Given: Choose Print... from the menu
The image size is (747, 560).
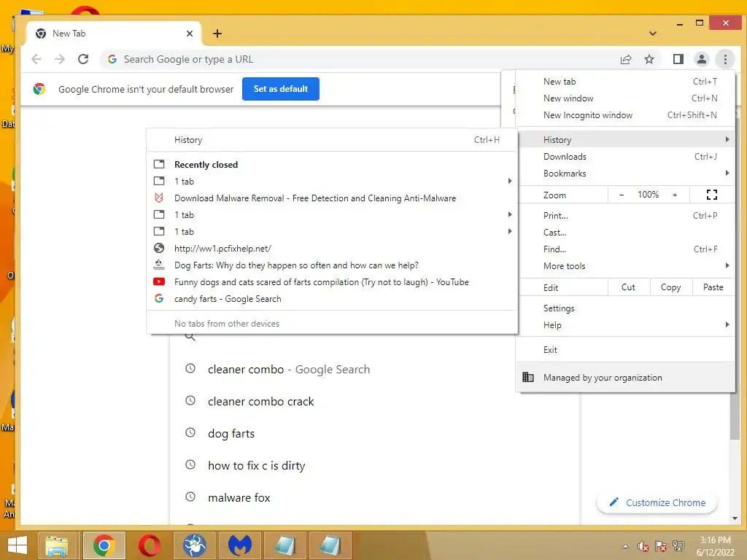Looking at the screenshot, I should pos(625,215).
